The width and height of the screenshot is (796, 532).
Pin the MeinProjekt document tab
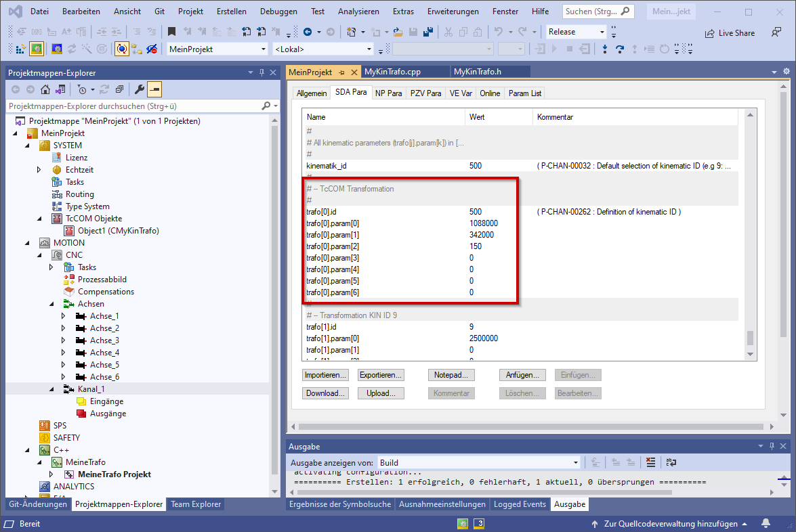click(x=341, y=72)
